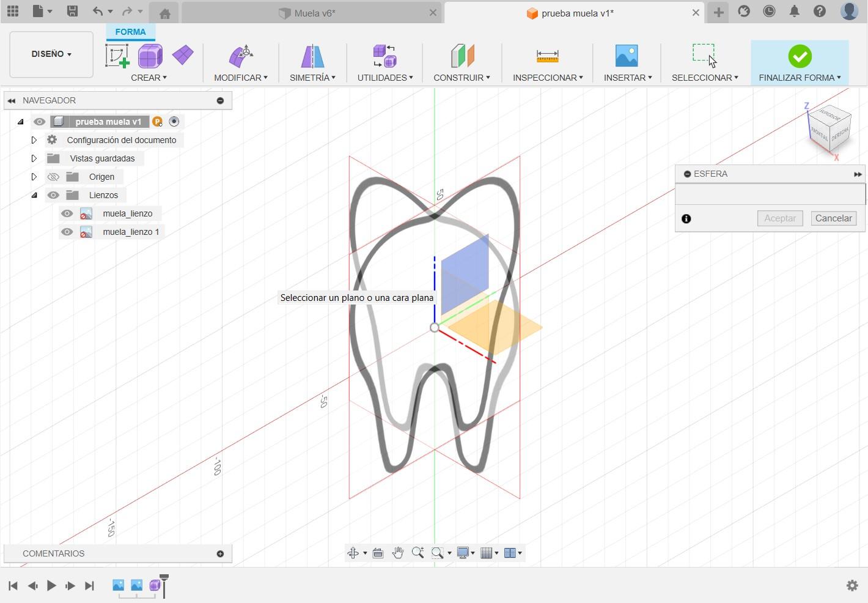868x603 pixels.
Task: Select the Edit Form tool icon
Action: [241, 56]
